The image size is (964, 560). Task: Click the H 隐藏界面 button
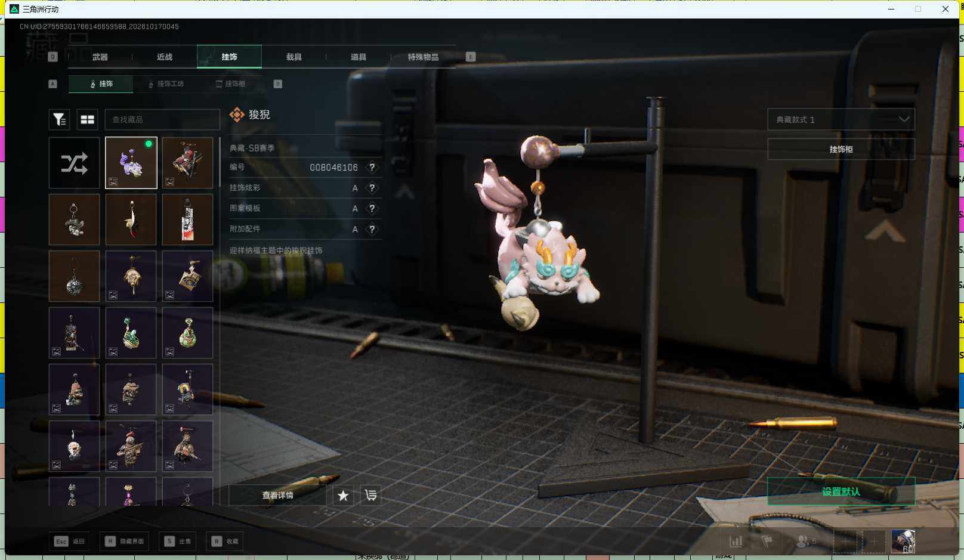click(x=125, y=542)
